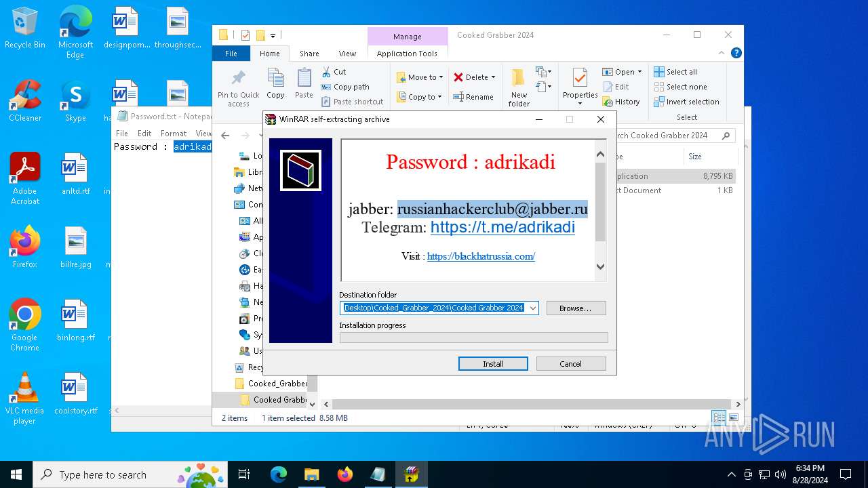Open Notepad Format menu
The width and height of the screenshot is (868, 488).
(174, 134)
